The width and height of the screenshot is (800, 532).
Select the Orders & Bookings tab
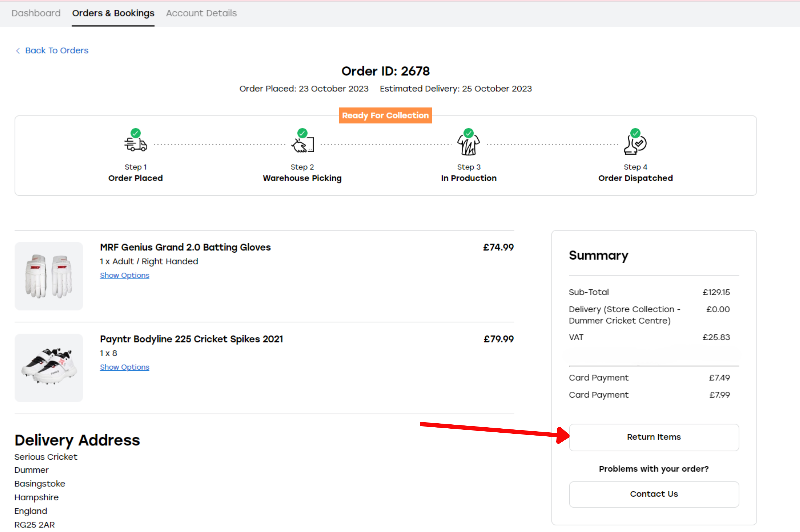point(113,13)
